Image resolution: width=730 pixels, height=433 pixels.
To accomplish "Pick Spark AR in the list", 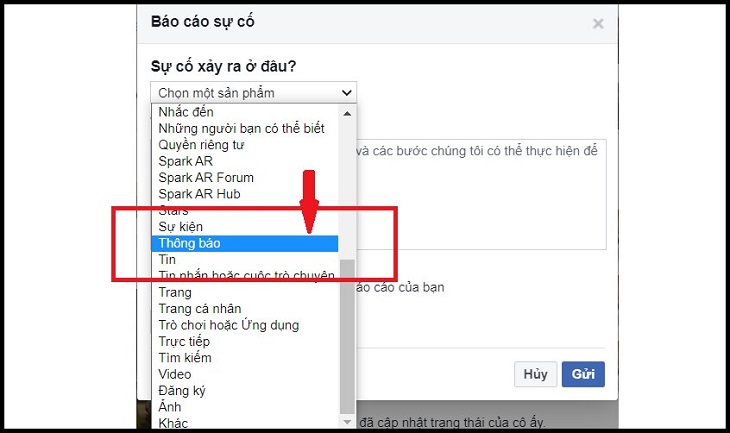I will (x=245, y=161).
